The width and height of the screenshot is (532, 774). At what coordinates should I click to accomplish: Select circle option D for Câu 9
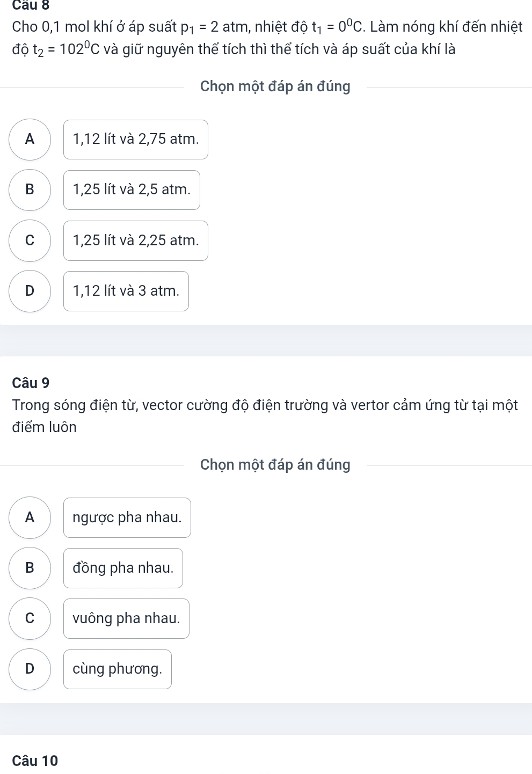[x=30, y=669]
